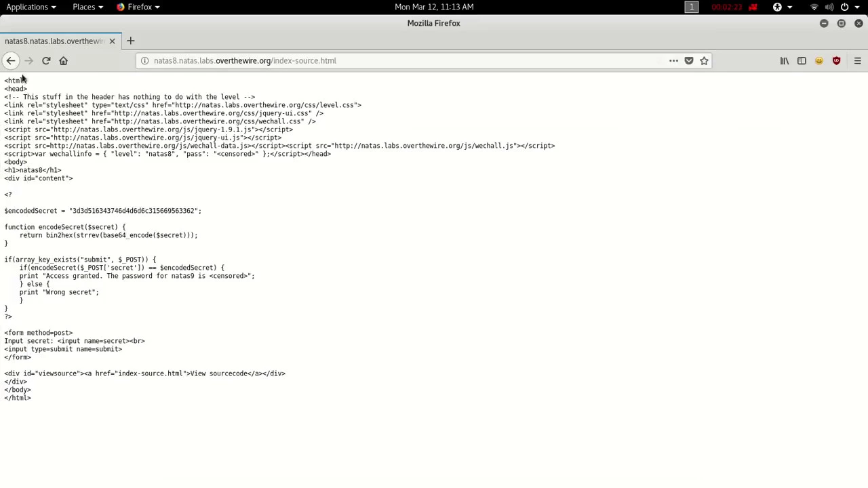Screen dimensions: 868x488
Task: Click the 'Wrong secret' print line
Action: click(59, 292)
